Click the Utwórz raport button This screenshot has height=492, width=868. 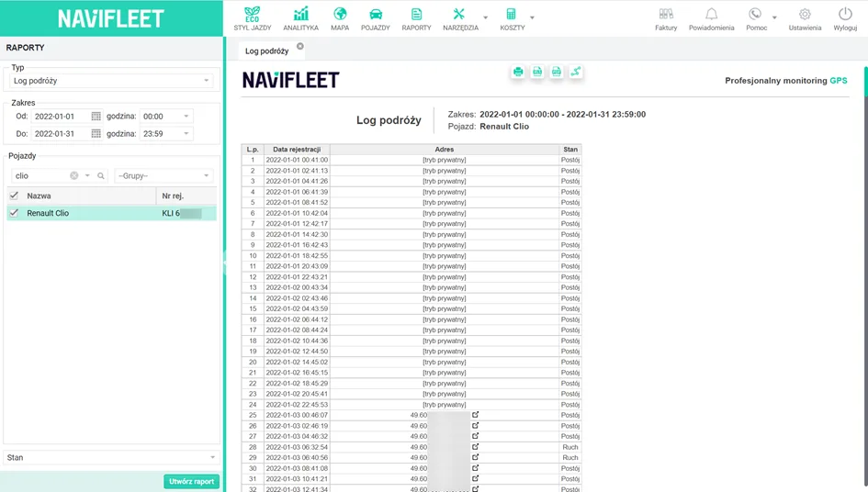[x=192, y=482]
